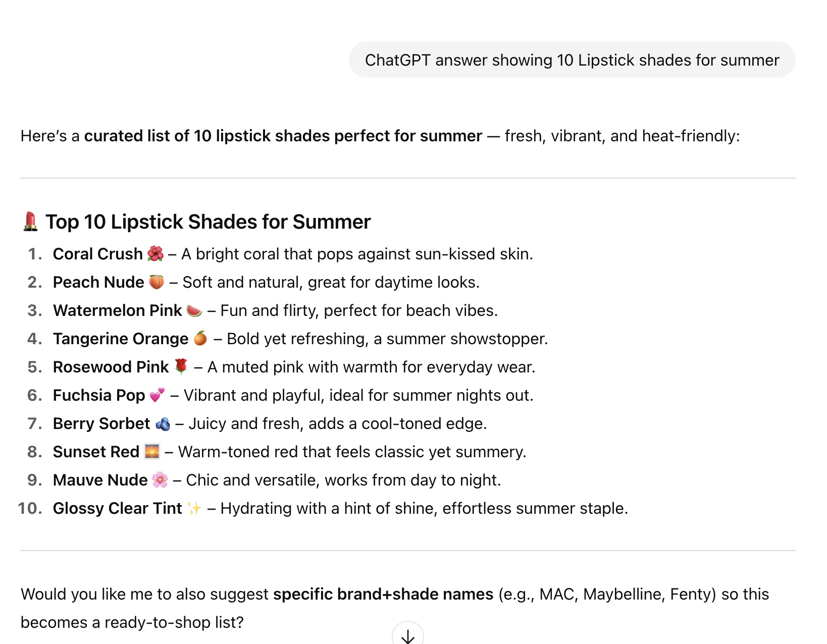Click the tangerine emoji beside Tangerine Orange

click(x=200, y=338)
